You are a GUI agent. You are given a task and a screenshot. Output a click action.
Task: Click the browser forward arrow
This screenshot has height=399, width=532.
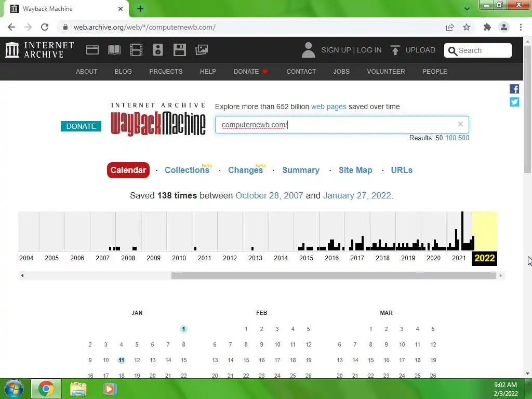[28, 27]
